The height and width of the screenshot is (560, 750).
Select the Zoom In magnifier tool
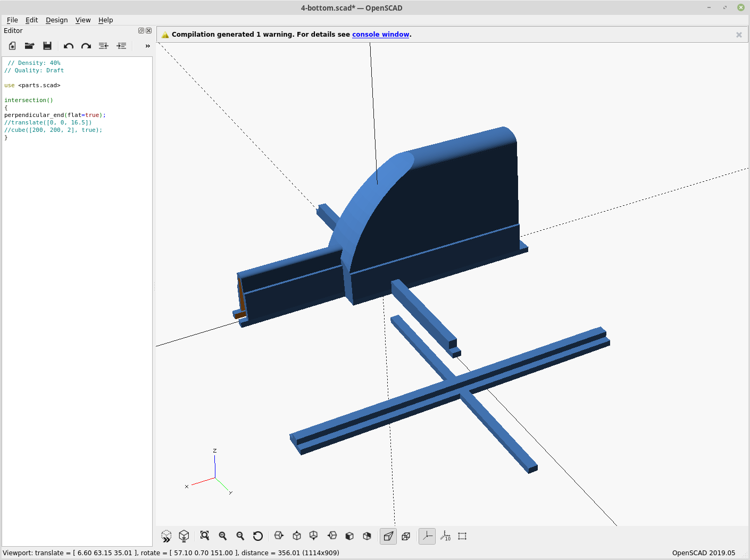223,536
